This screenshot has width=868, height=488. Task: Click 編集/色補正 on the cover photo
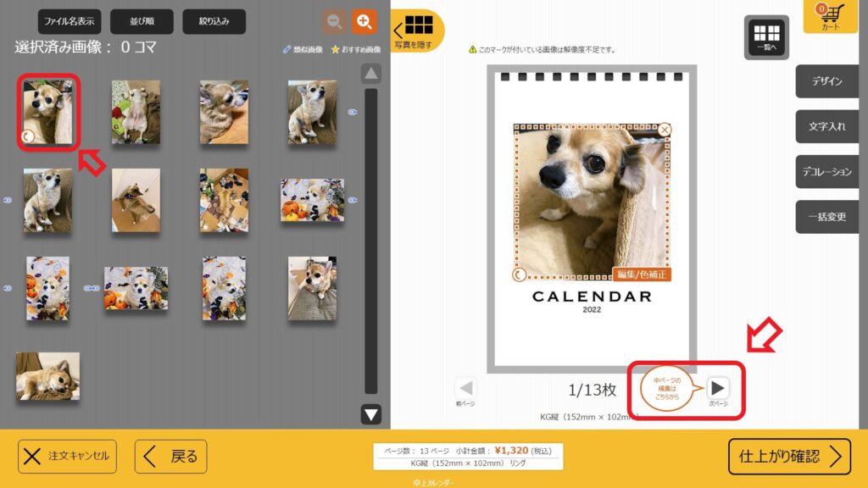click(642, 274)
